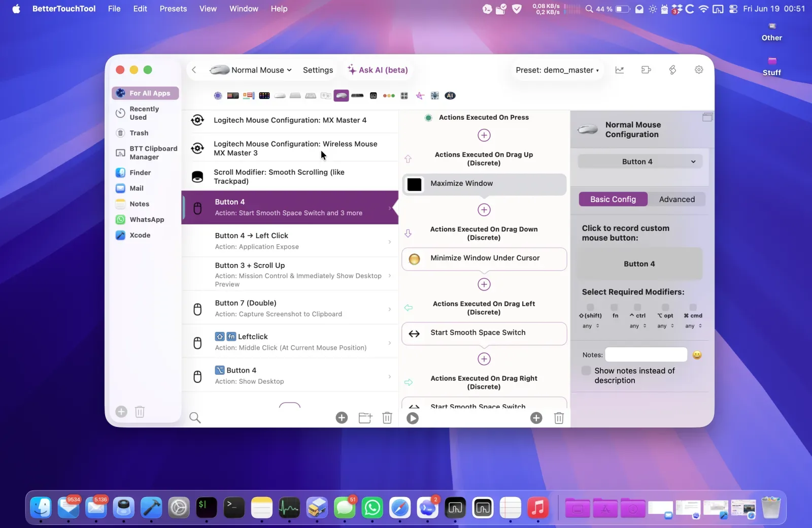
Task: Select the Minimize Window Under Cursor action
Action: [484, 259]
